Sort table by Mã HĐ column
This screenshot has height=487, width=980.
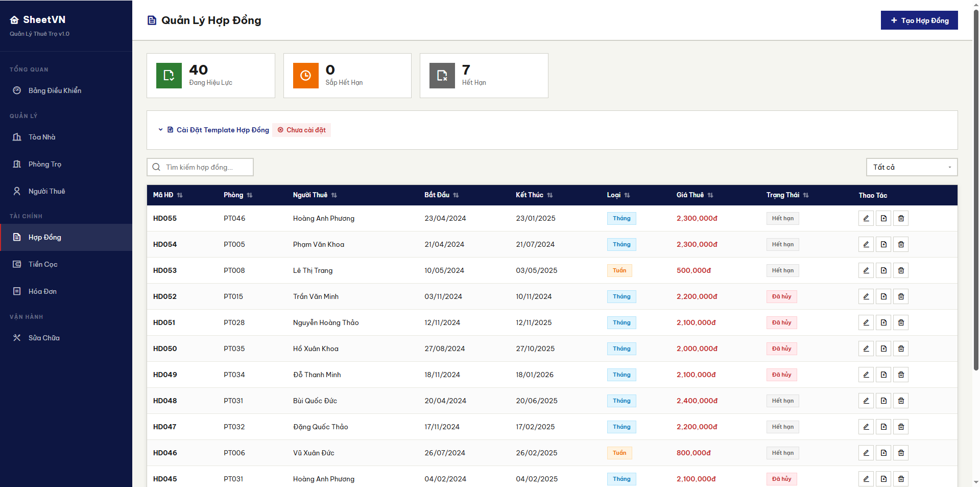pyautogui.click(x=168, y=195)
